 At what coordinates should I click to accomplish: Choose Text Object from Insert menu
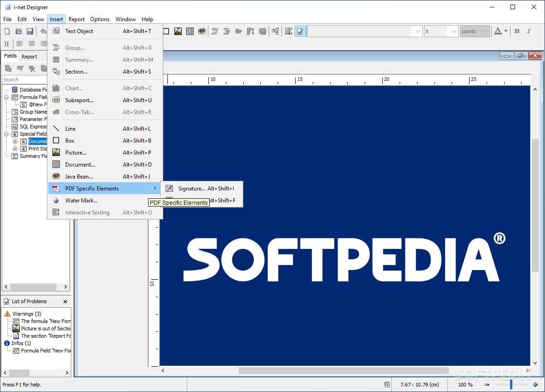point(105,31)
